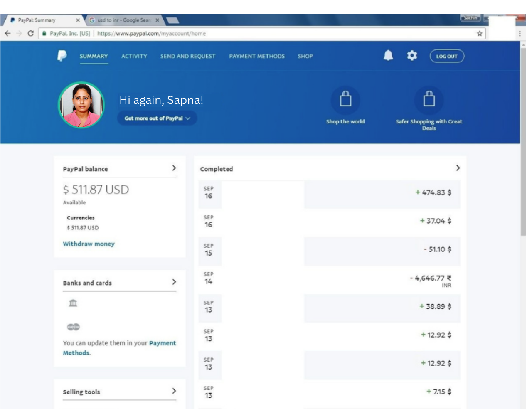Click the address bar URL
532x409 pixels.
[151, 33]
